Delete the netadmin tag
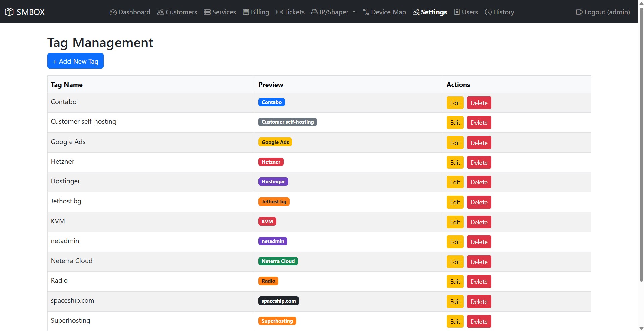Viewport: 644px width, 331px height. (x=479, y=242)
